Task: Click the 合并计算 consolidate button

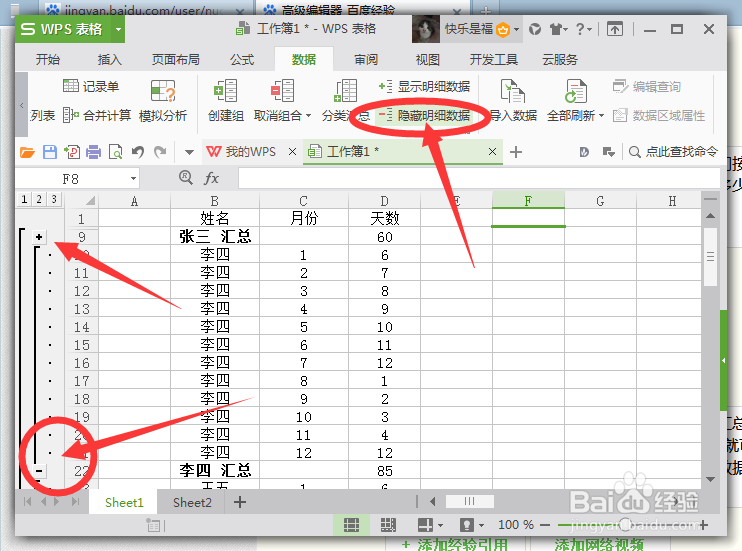Action: coord(97,116)
